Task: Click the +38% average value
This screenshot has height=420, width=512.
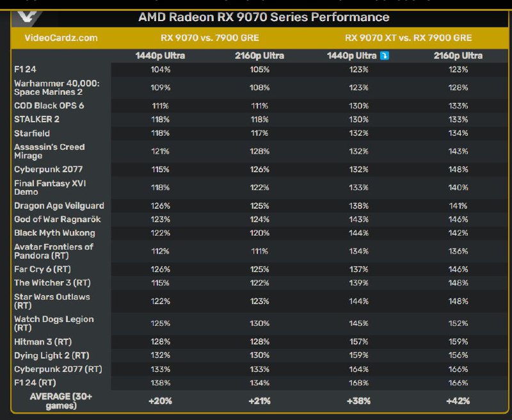Action: coord(359,401)
